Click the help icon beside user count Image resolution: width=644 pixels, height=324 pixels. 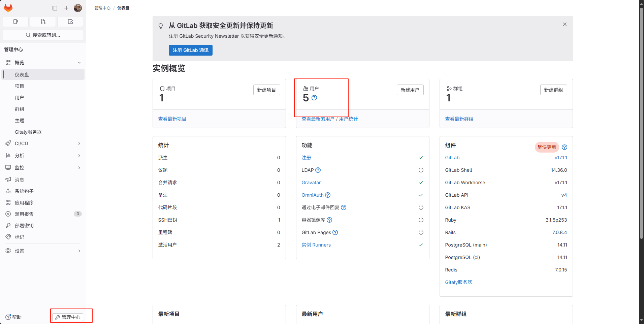coord(314,98)
